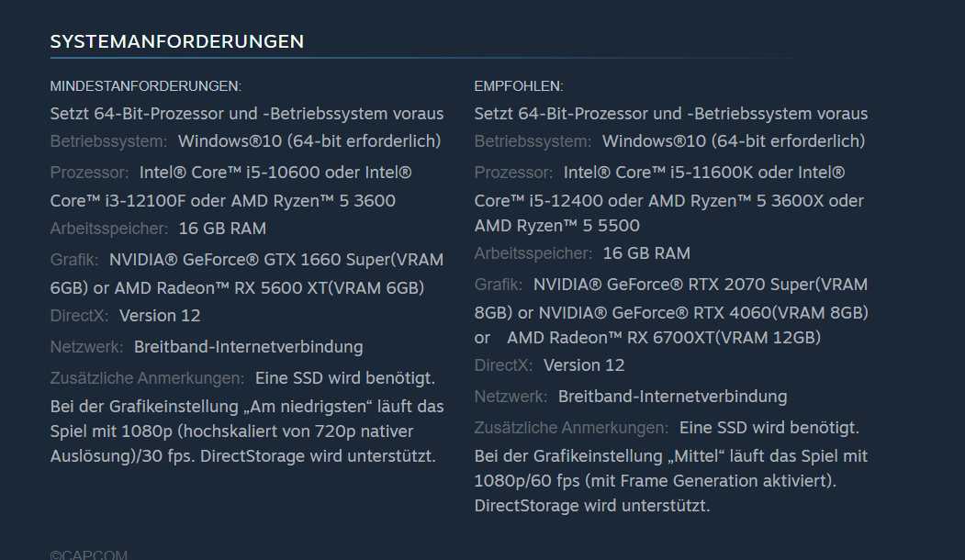
Task: Click the recommended Prozessor label
Action: 513,173
